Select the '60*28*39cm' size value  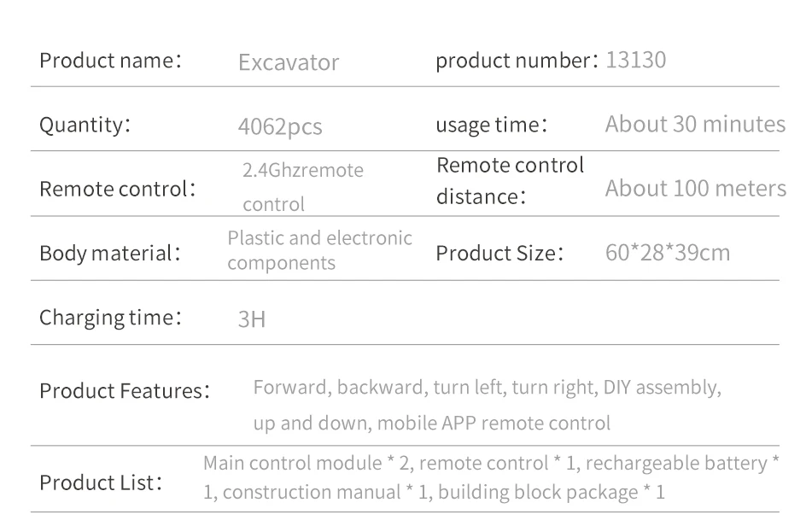click(x=668, y=253)
